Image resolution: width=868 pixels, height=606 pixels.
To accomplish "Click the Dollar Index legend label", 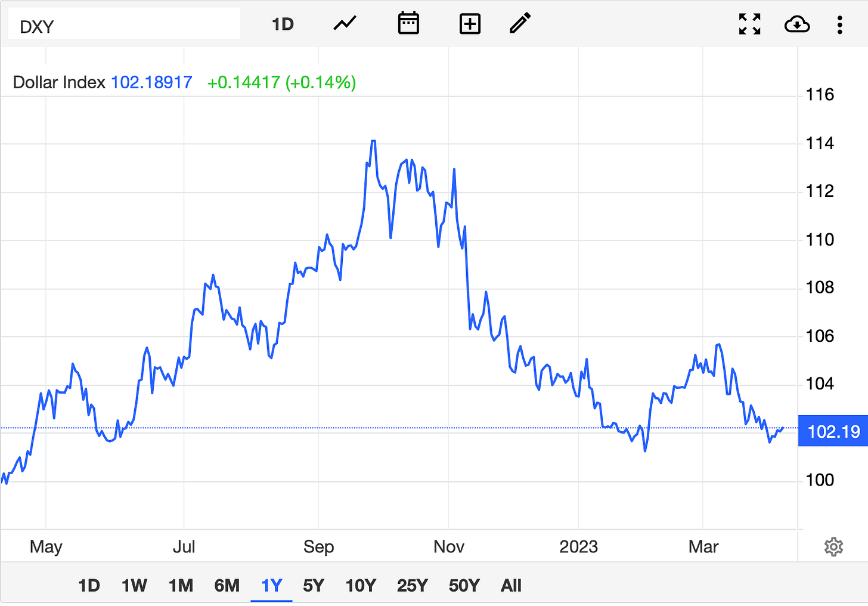I will pos(59,82).
